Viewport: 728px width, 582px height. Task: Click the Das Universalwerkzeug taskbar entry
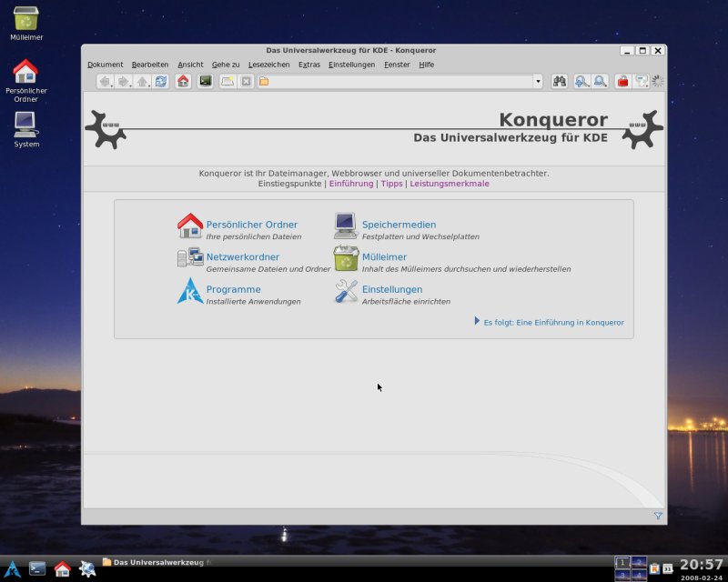157,563
